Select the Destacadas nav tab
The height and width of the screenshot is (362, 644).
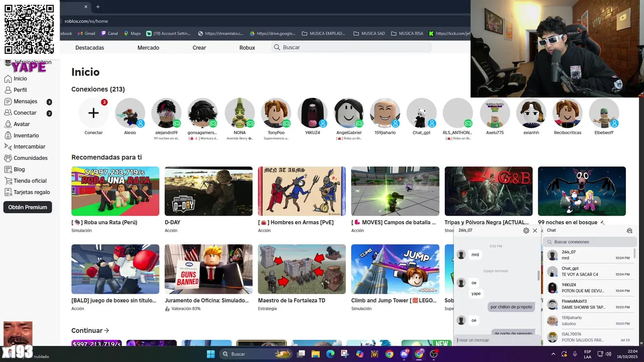(90, 48)
